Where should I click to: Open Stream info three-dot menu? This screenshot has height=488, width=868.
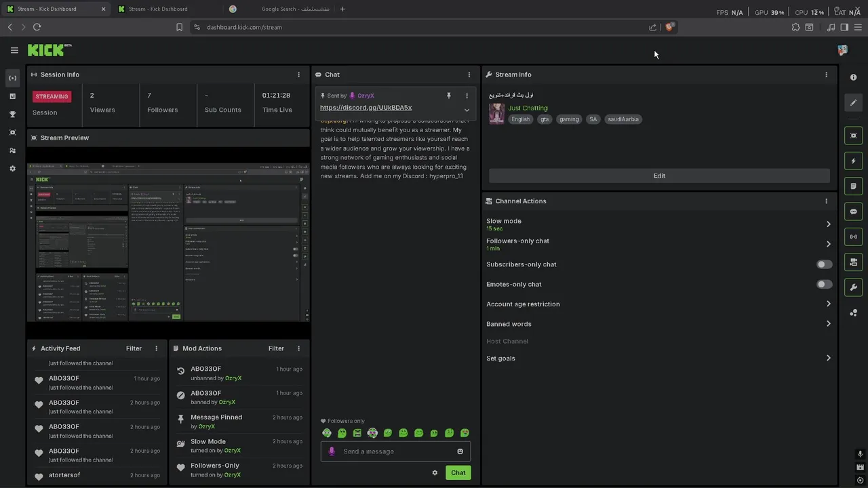click(x=826, y=75)
